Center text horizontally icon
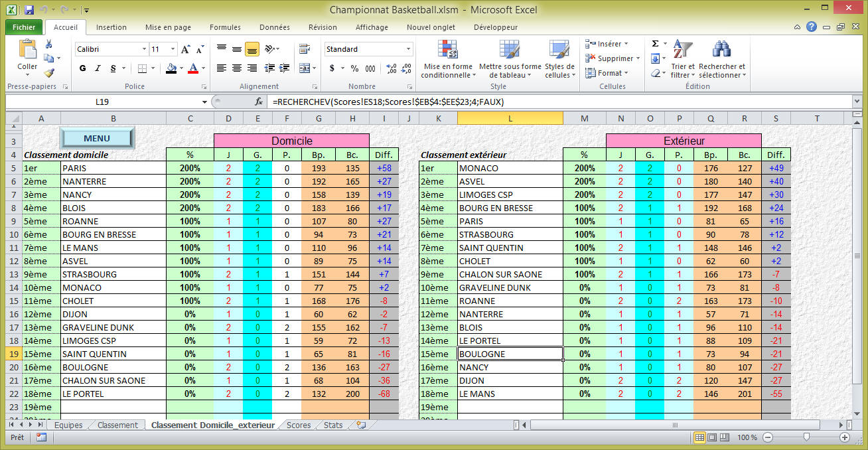This screenshot has width=868, height=450. 236,68
